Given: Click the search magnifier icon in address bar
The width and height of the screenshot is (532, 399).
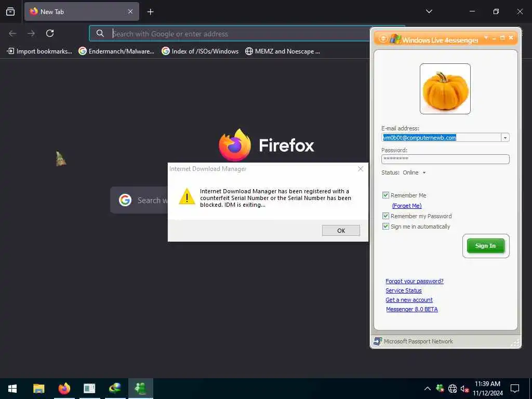Looking at the screenshot, I should tap(100, 33).
